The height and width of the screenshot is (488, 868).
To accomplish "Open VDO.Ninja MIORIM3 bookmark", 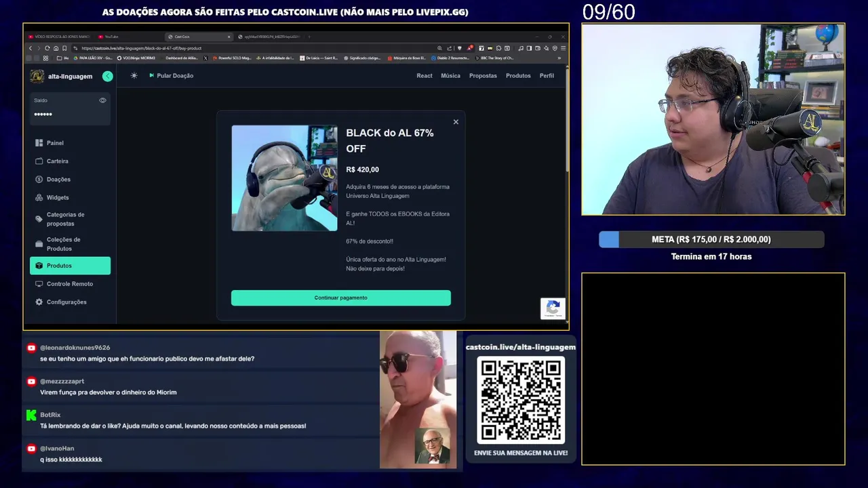I will pos(136,58).
